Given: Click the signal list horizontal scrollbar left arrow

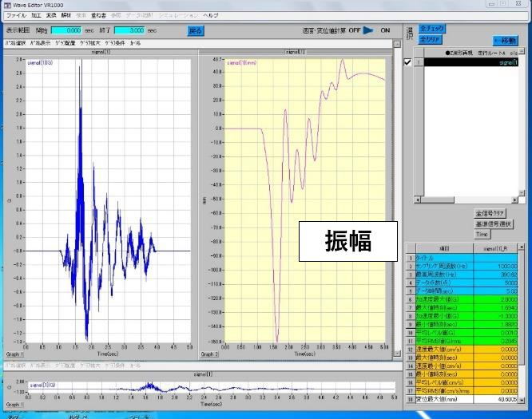Looking at the screenshot, I should click(x=417, y=200).
